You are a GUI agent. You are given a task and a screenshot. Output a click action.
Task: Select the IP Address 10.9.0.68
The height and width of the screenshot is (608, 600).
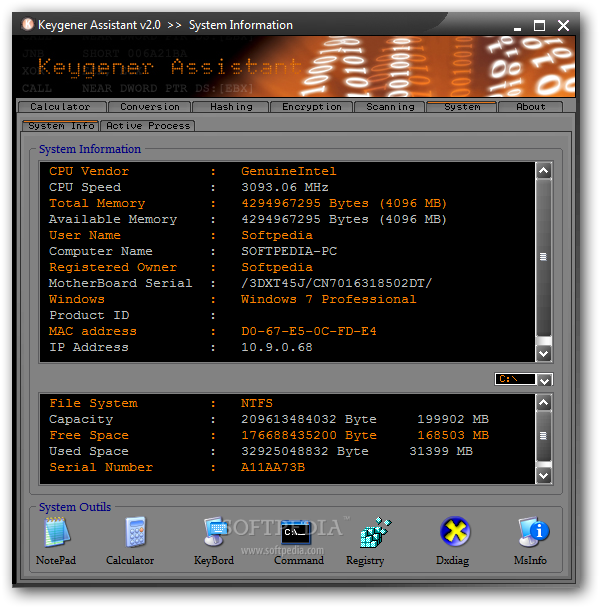tap(277, 347)
